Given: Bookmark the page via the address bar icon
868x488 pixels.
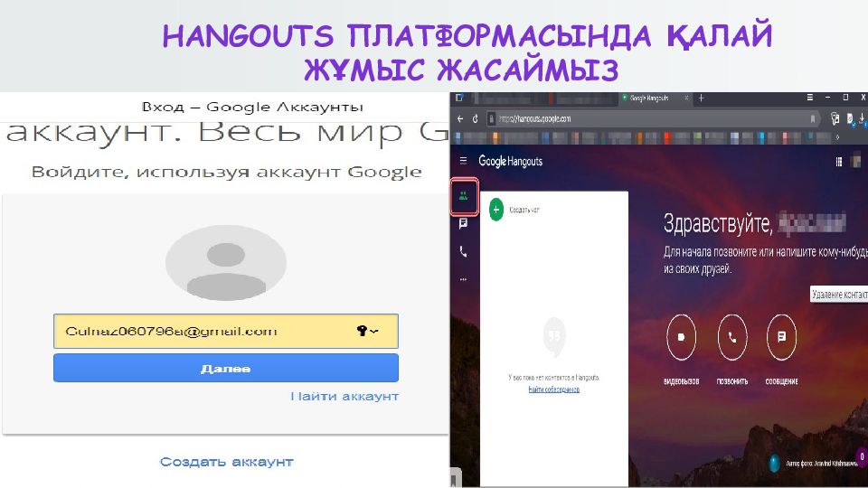Looking at the screenshot, I should tap(812, 119).
